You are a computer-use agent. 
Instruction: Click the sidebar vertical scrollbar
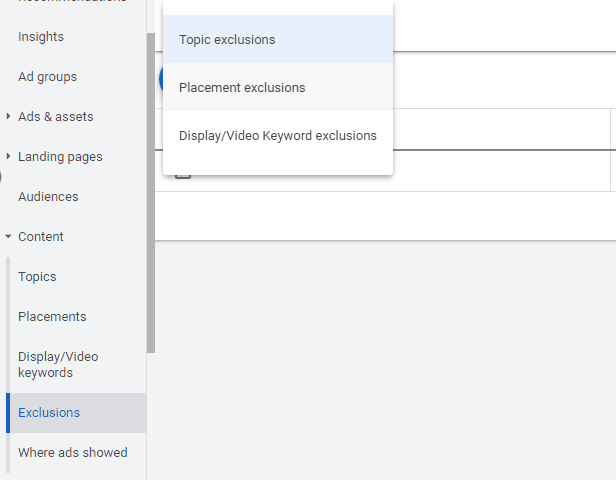[151, 190]
